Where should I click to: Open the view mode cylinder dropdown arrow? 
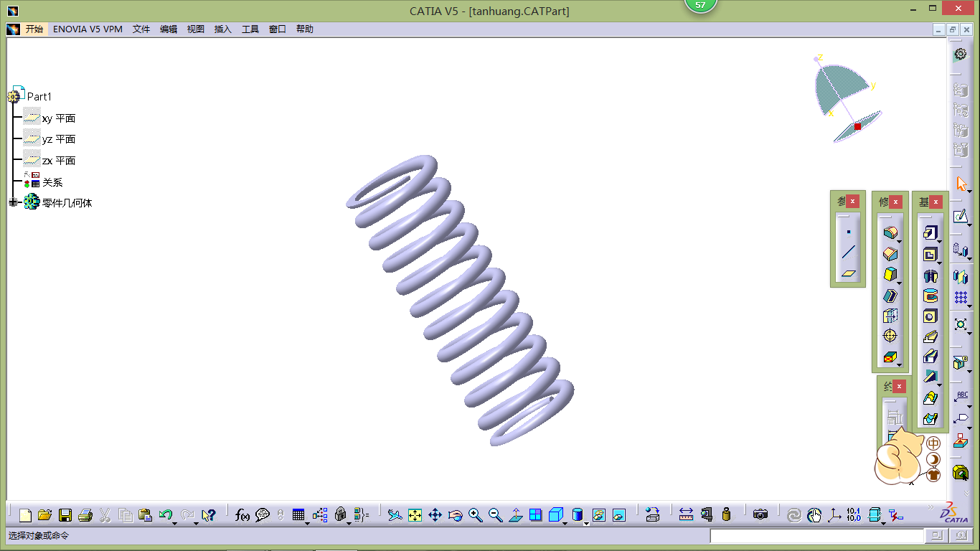(586, 523)
